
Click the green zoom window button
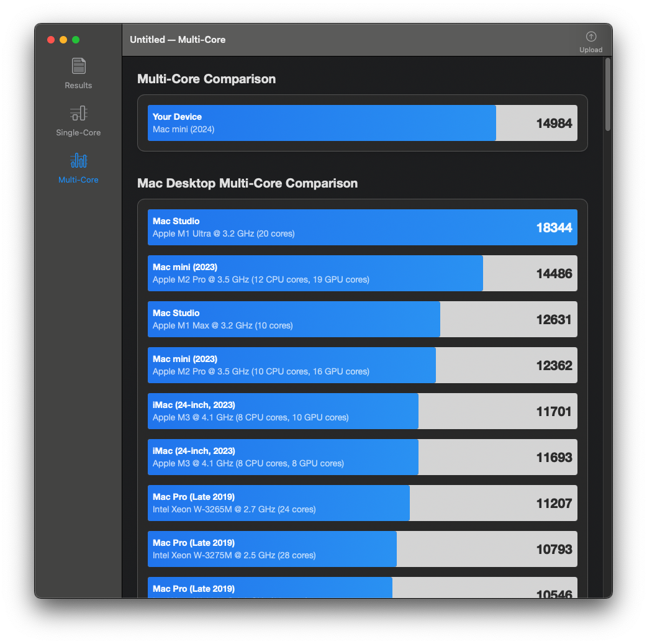coord(76,40)
